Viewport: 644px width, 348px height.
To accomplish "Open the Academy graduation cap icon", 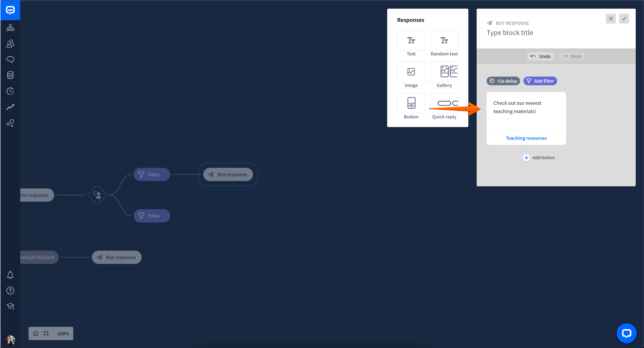I will coord(10,306).
